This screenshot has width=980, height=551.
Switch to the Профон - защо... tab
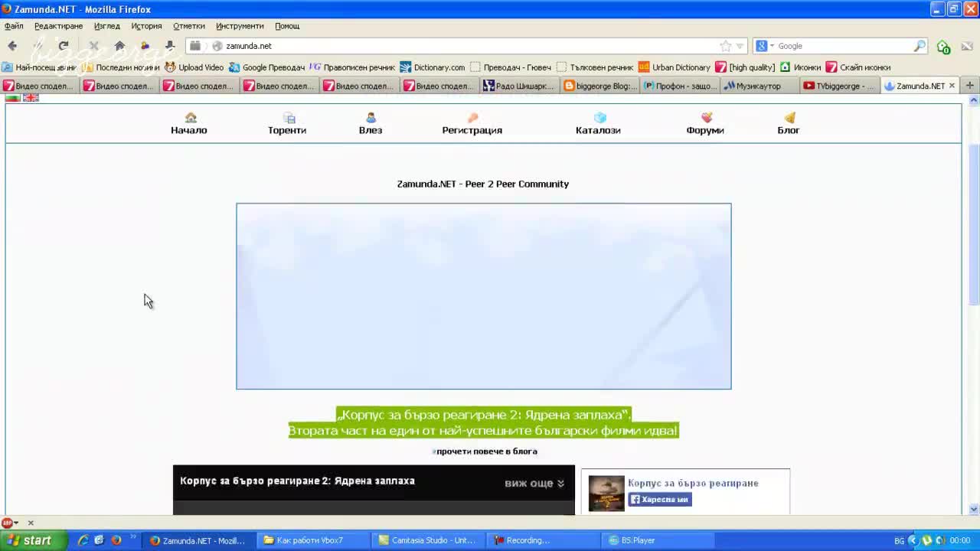coord(679,86)
